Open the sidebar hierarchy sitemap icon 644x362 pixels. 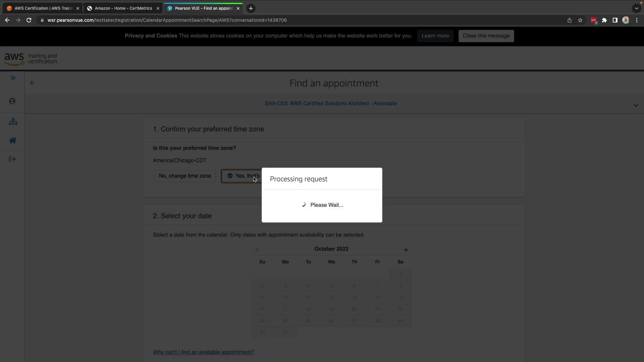13,122
